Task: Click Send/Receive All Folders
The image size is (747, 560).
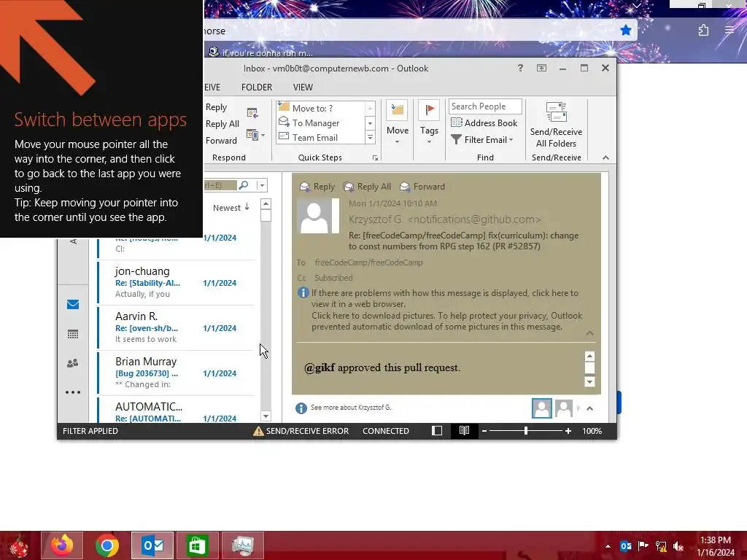Action: (x=556, y=125)
